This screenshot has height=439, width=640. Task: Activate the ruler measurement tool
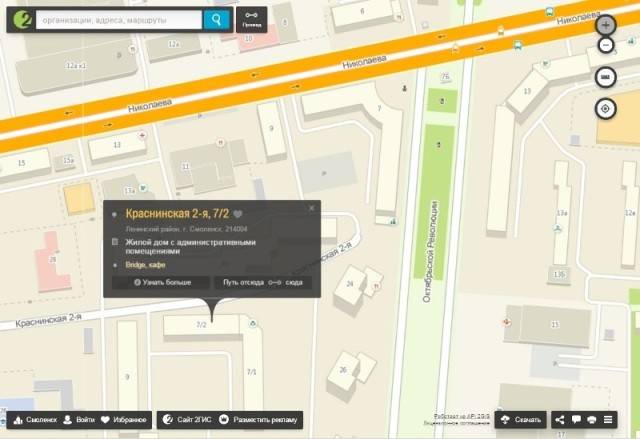pos(605,78)
